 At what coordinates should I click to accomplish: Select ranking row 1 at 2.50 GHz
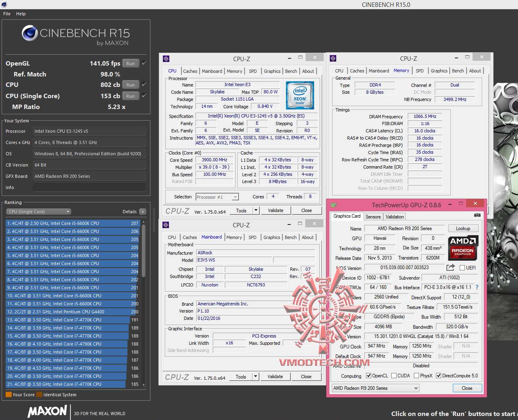[x=72, y=223]
